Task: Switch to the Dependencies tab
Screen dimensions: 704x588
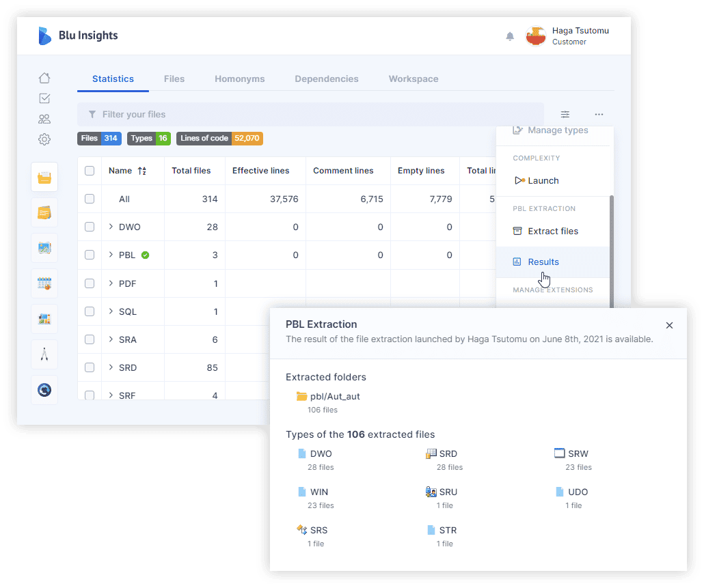Action: coord(327,79)
